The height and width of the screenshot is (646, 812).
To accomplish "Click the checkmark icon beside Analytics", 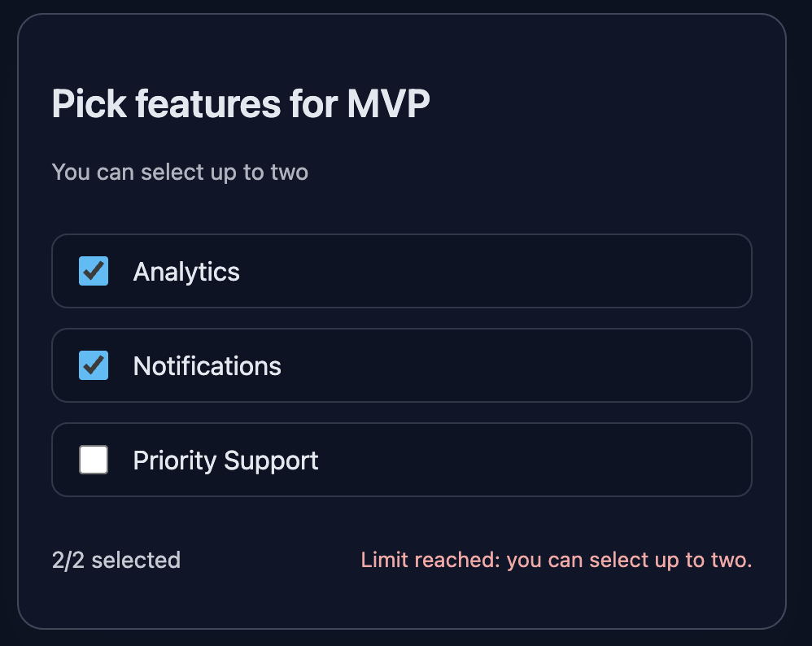I will [x=94, y=271].
